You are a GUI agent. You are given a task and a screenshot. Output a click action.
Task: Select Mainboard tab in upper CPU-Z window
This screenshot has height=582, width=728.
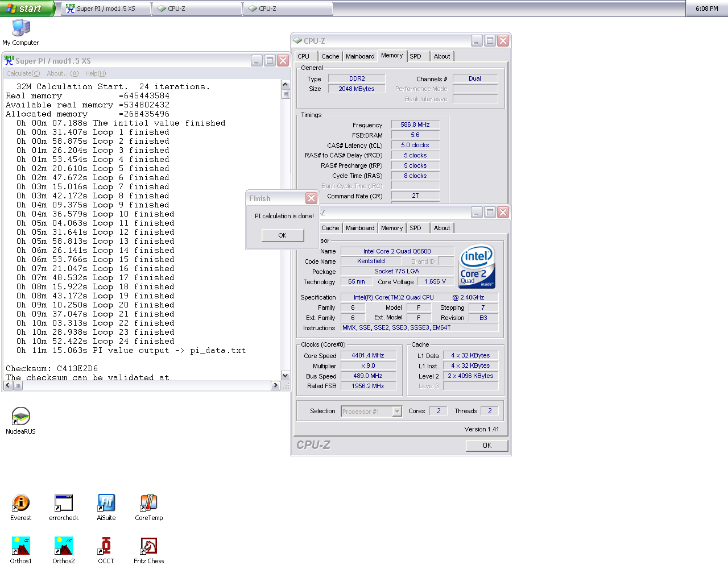(x=360, y=56)
